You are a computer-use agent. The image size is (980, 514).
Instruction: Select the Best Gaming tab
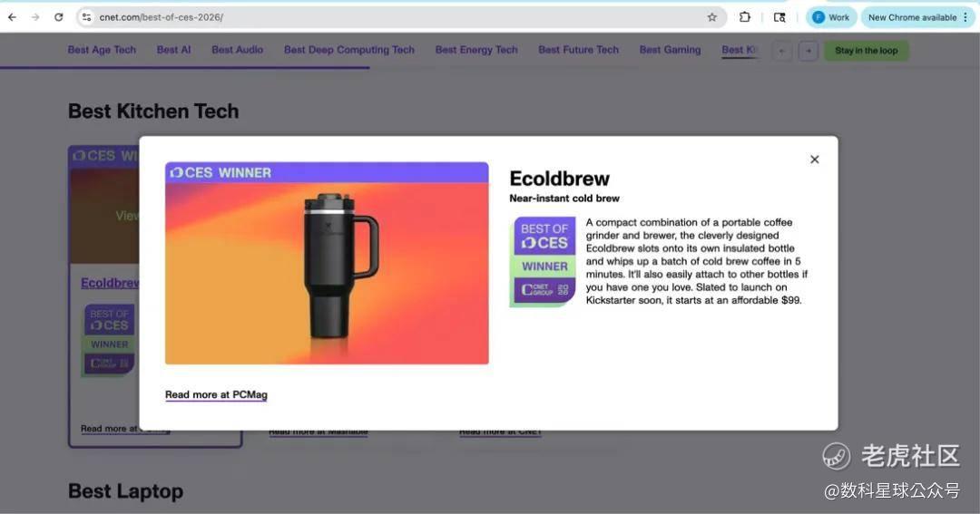coord(670,50)
